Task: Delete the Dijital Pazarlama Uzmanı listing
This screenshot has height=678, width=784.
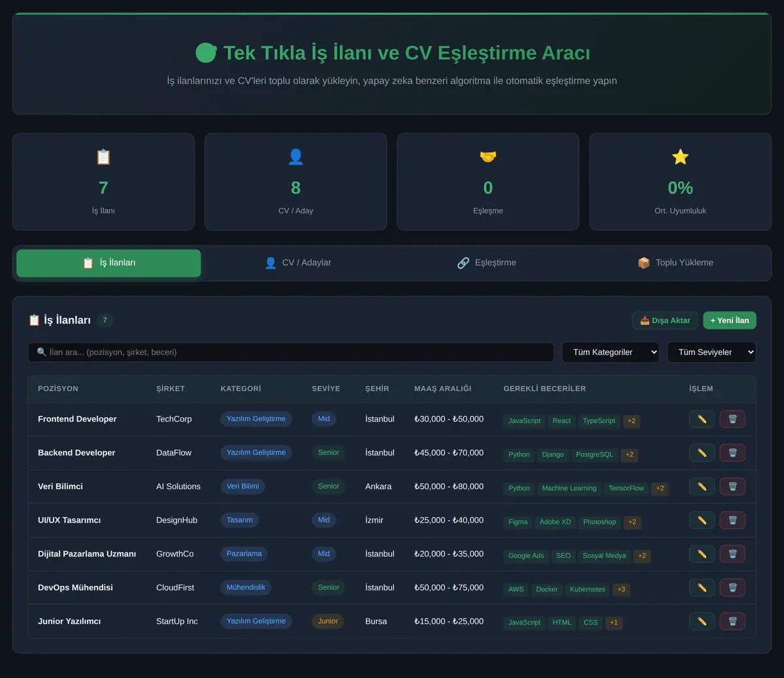Action: coord(732,554)
